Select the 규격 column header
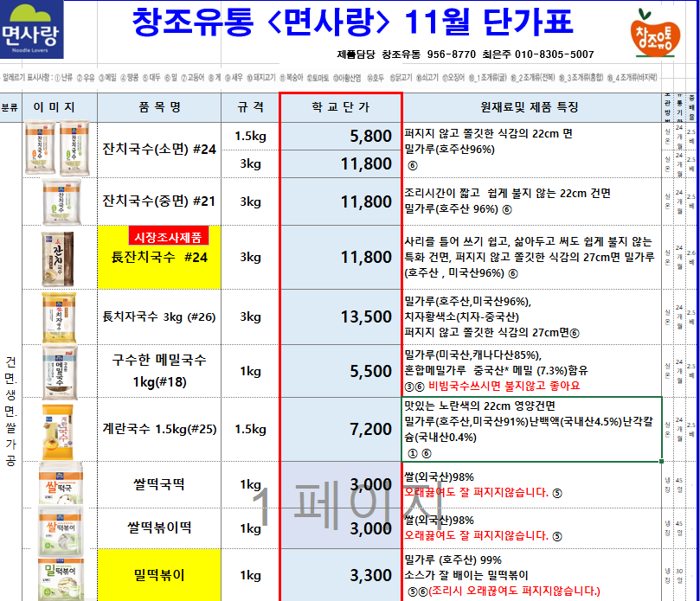Viewport: 700px width, 601px height. coord(250,107)
